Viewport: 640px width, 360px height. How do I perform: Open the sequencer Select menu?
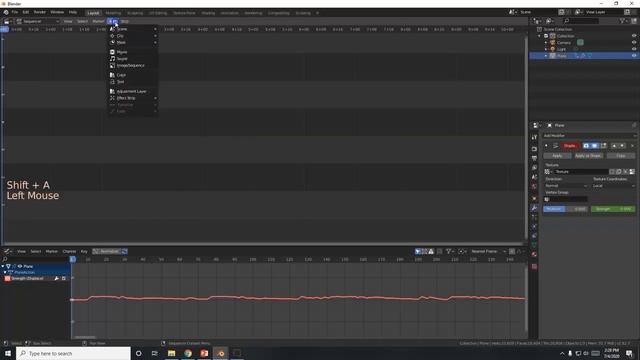(x=82, y=21)
